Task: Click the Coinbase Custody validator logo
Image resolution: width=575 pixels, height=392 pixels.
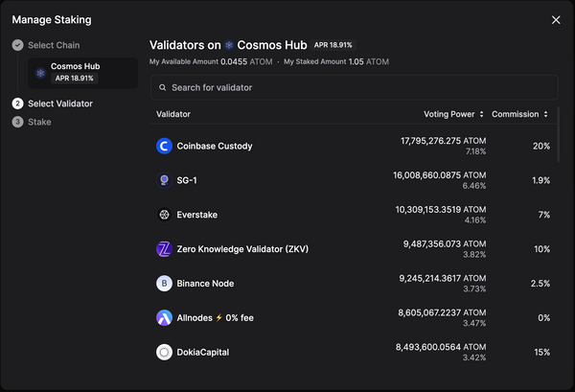Action: click(164, 146)
